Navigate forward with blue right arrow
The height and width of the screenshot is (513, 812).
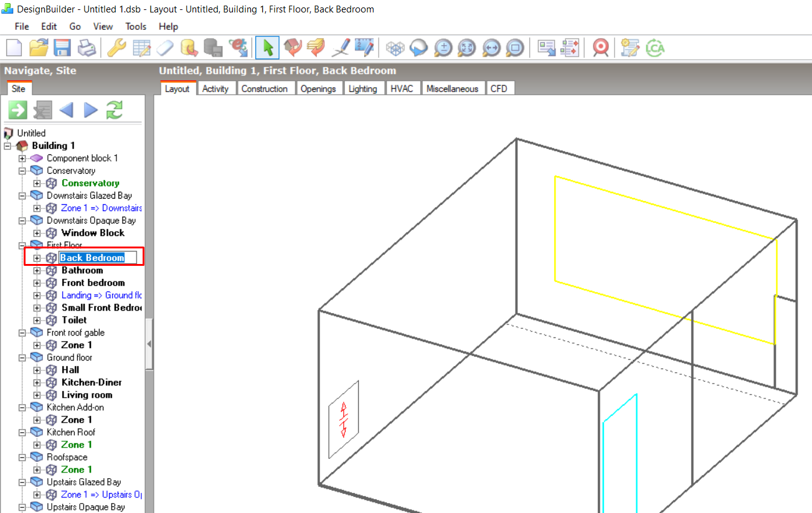91,110
